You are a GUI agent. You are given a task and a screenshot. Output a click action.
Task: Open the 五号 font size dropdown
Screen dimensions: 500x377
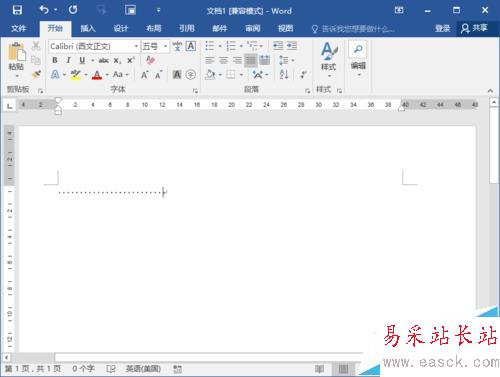165,46
